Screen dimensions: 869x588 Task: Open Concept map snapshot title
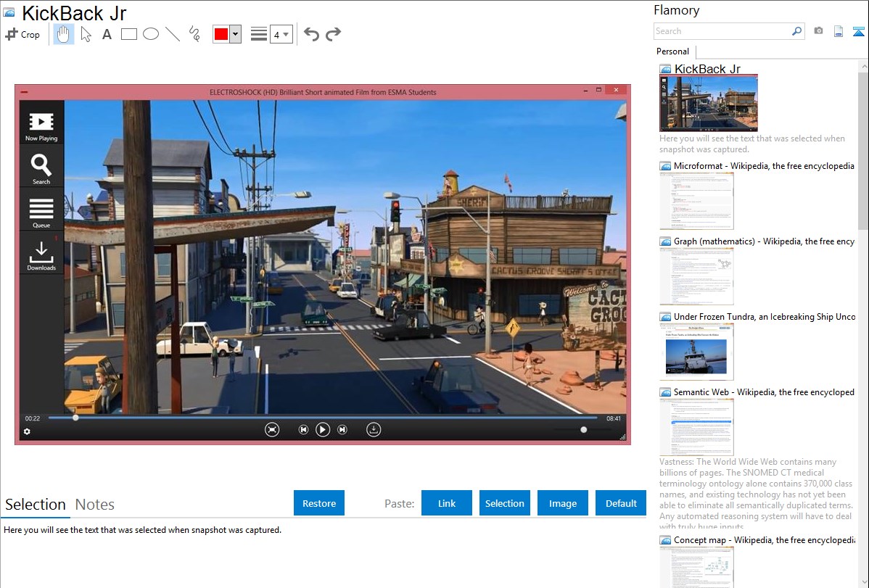pos(765,539)
